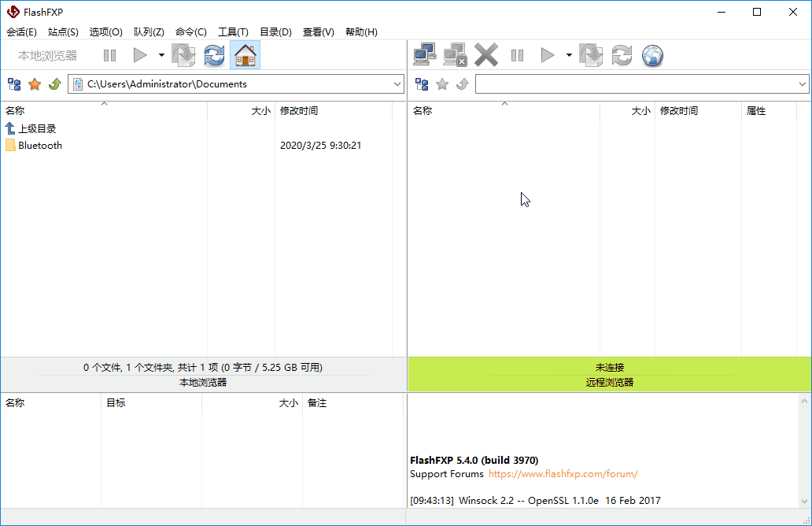Click the FlashFXP title bar logo
812x526 pixels.
pyautogui.click(x=13, y=11)
